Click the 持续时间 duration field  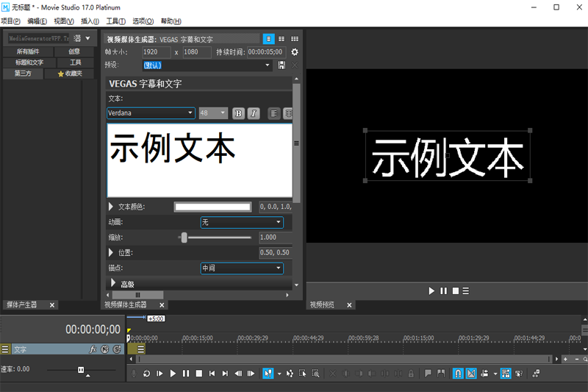[267, 52]
